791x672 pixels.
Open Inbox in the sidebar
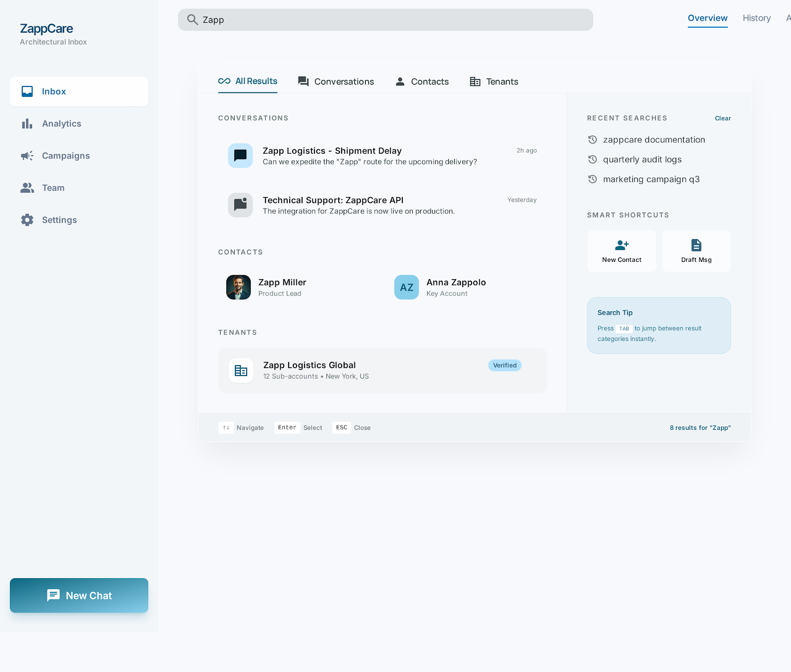79,91
